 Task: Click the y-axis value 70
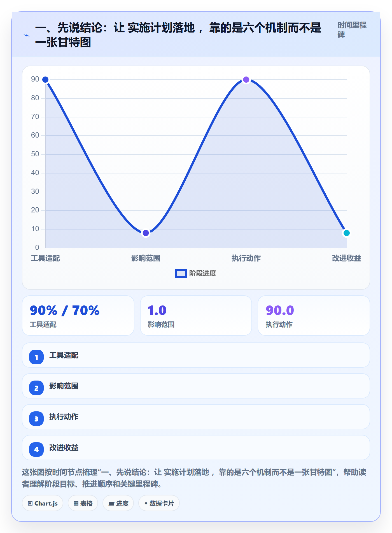[35, 117]
